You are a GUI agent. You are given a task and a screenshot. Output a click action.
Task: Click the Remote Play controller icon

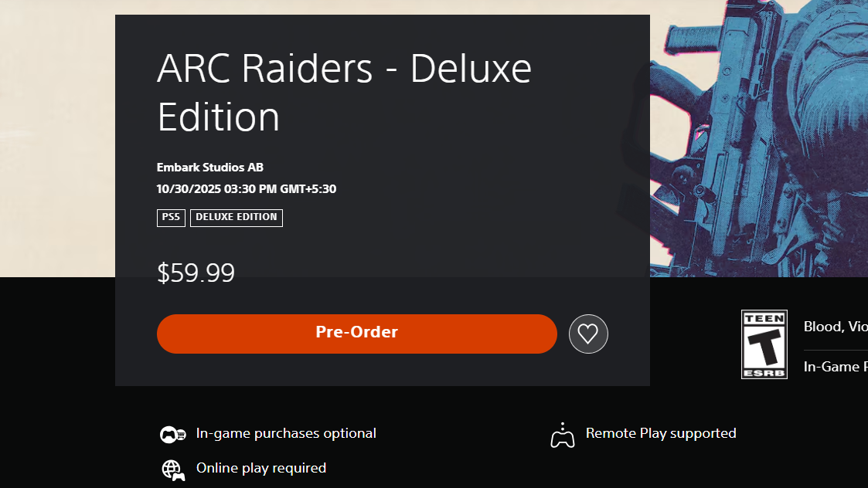coord(562,435)
